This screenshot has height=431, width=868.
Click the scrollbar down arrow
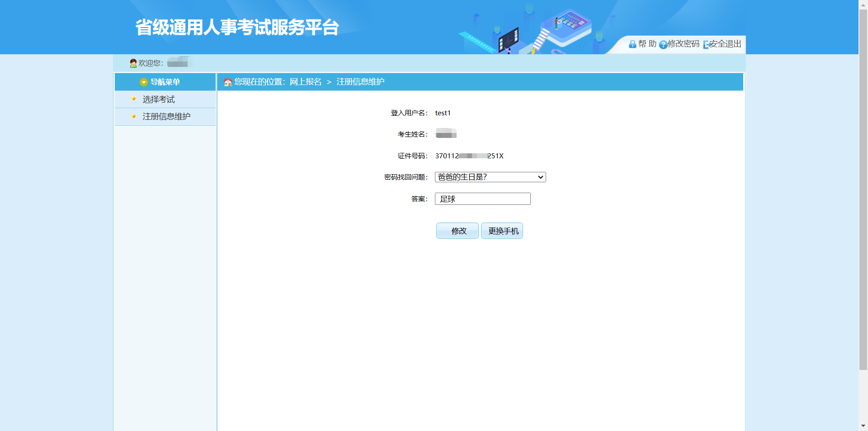[x=863, y=426]
